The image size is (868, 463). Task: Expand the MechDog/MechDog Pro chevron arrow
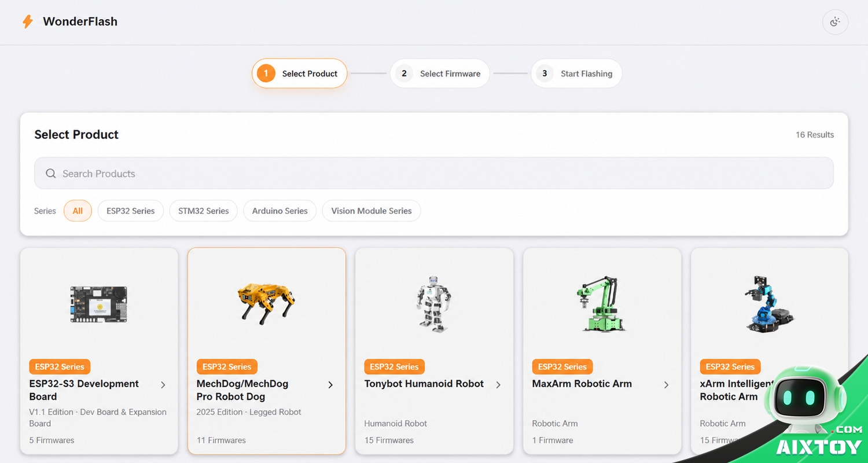click(330, 385)
